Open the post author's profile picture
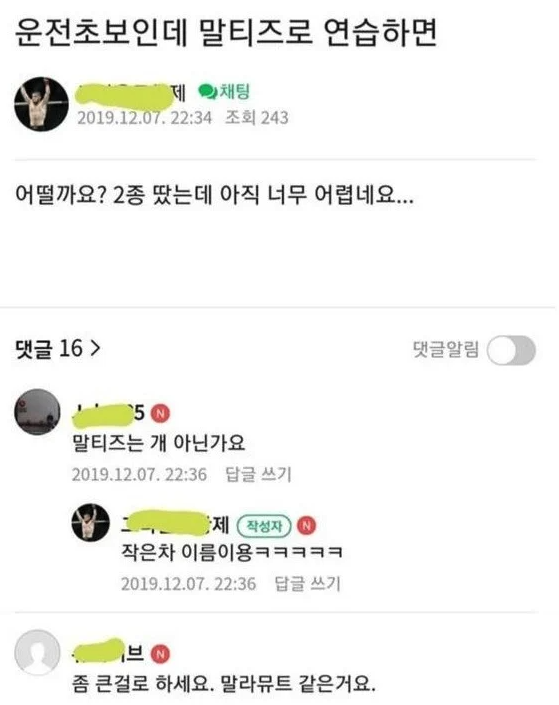 click(41, 104)
